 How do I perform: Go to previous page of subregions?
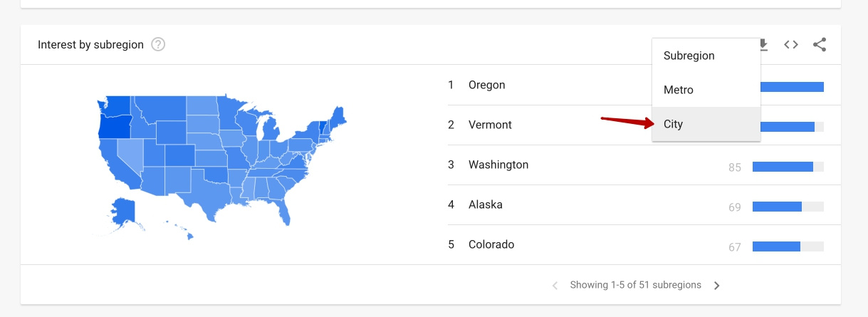coord(555,286)
